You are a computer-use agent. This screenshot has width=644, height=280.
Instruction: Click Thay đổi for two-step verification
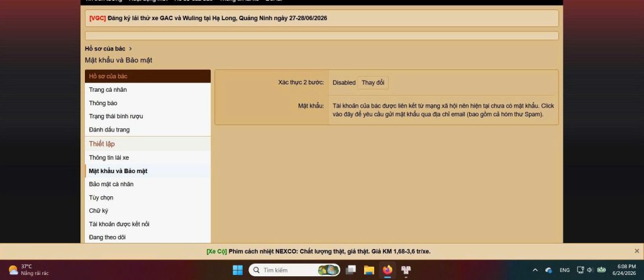[373, 82]
